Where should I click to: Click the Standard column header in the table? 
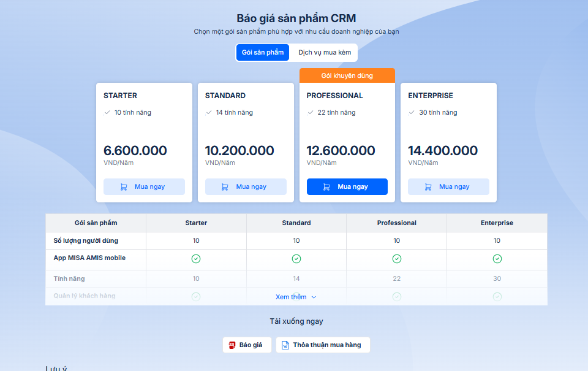point(296,223)
